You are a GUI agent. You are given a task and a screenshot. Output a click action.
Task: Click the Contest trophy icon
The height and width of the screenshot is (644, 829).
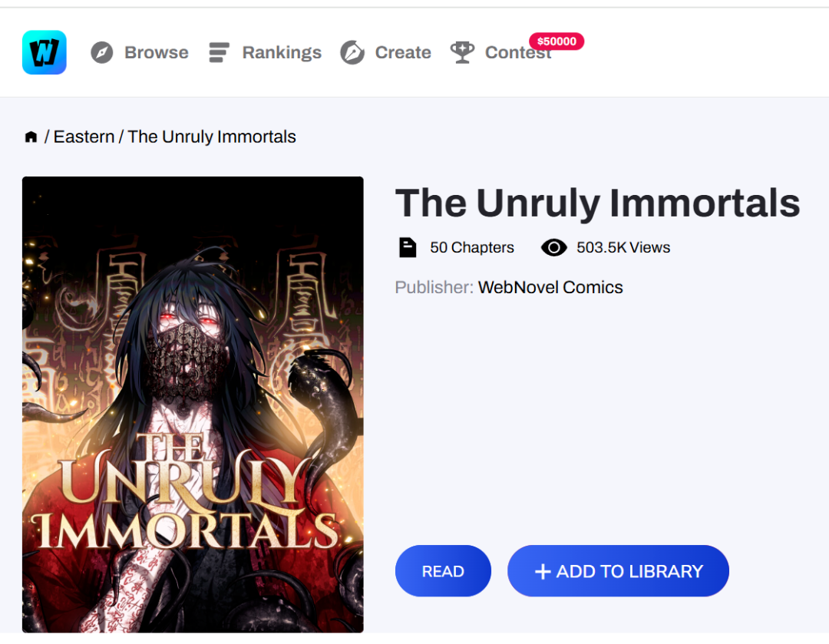462,52
